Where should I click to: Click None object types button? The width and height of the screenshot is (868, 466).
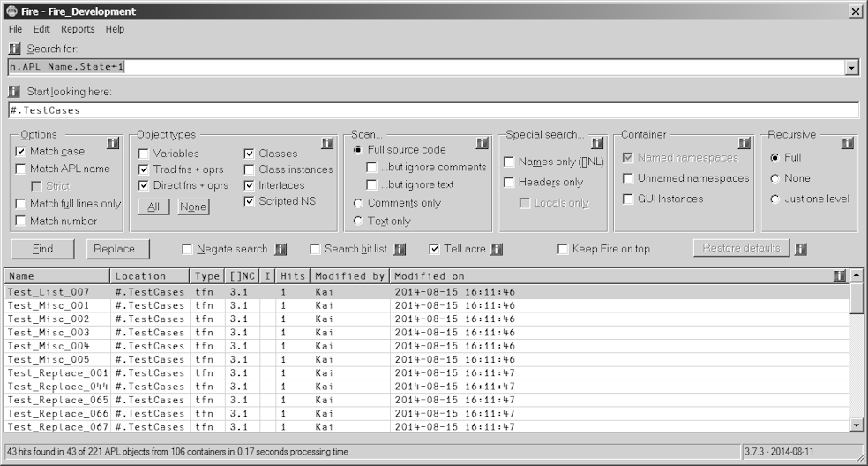pos(193,207)
